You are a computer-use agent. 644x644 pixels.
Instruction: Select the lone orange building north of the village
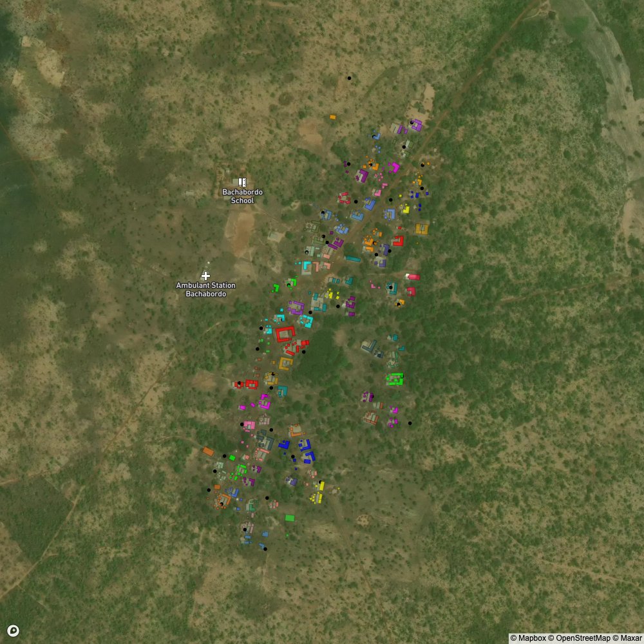[x=332, y=117]
